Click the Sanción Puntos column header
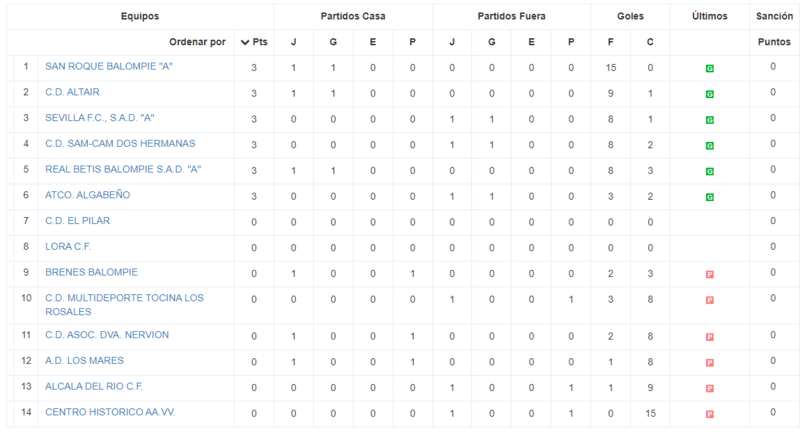 [x=774, y=29]
